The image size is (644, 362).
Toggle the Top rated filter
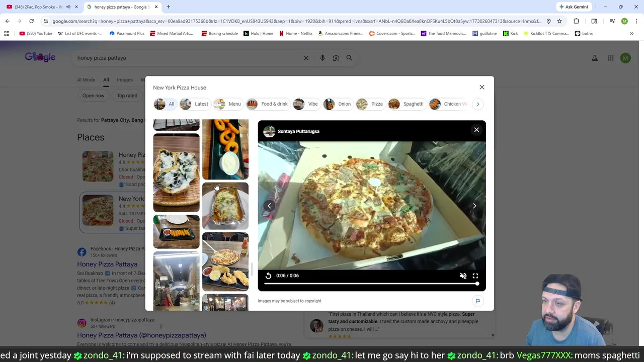(127, 96)
